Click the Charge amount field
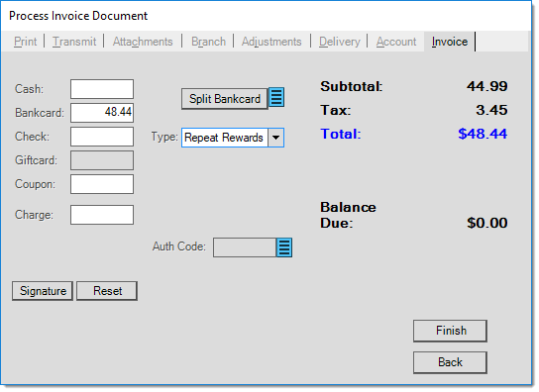The width and height of the screenshot is (539, 392). point(102,215)
